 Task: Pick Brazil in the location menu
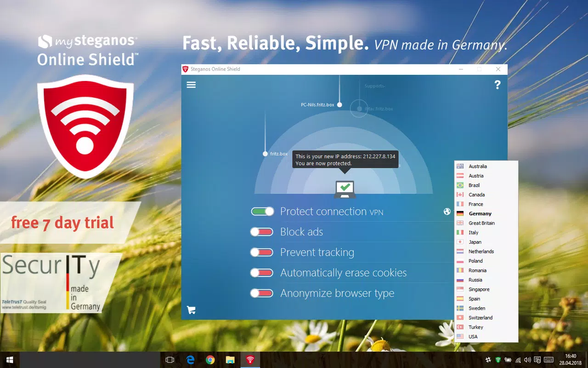[486, 185]
